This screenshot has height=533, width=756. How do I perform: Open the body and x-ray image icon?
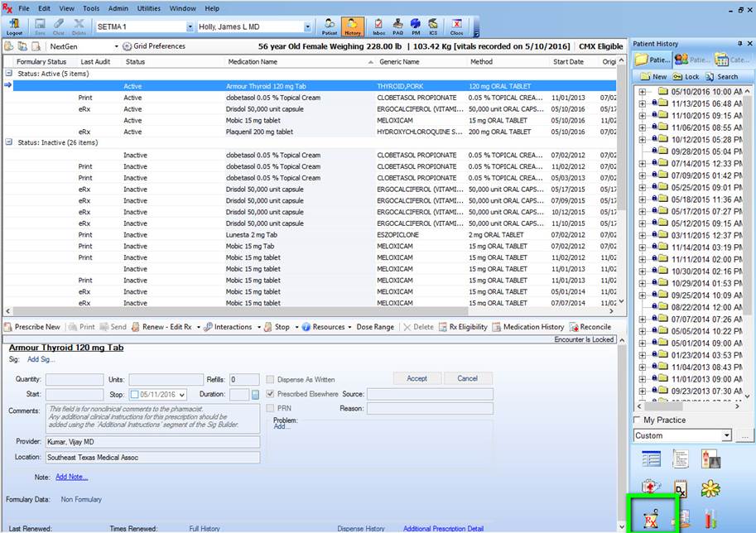(710, 459)
